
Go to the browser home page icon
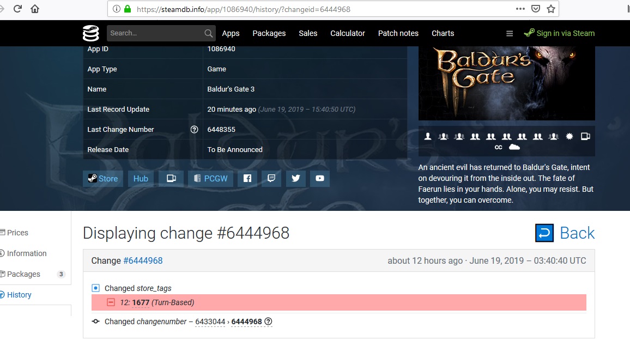coord(35,9)
